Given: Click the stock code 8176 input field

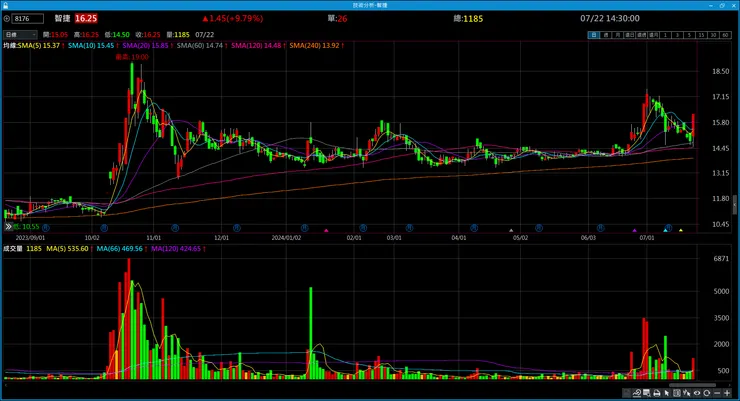Looking at the screenshot, I should pyautogui.click(x=28, y=18).
